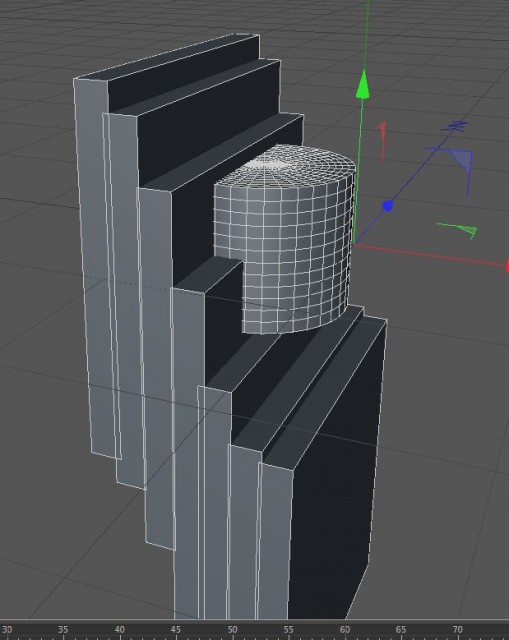Jump to frame 70 on timeline ruler
Image resolution: width=509 pixels, height=640 pixels.
tap(457, 630)
